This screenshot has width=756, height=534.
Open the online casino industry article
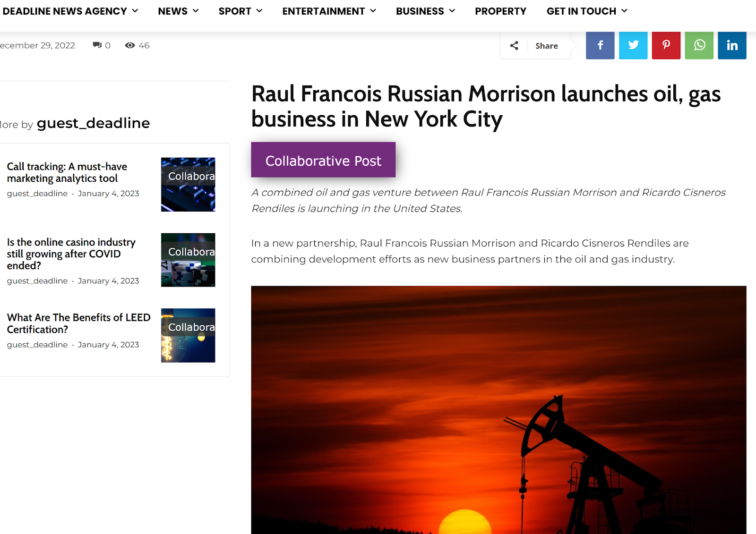click(x=71, y=254)
